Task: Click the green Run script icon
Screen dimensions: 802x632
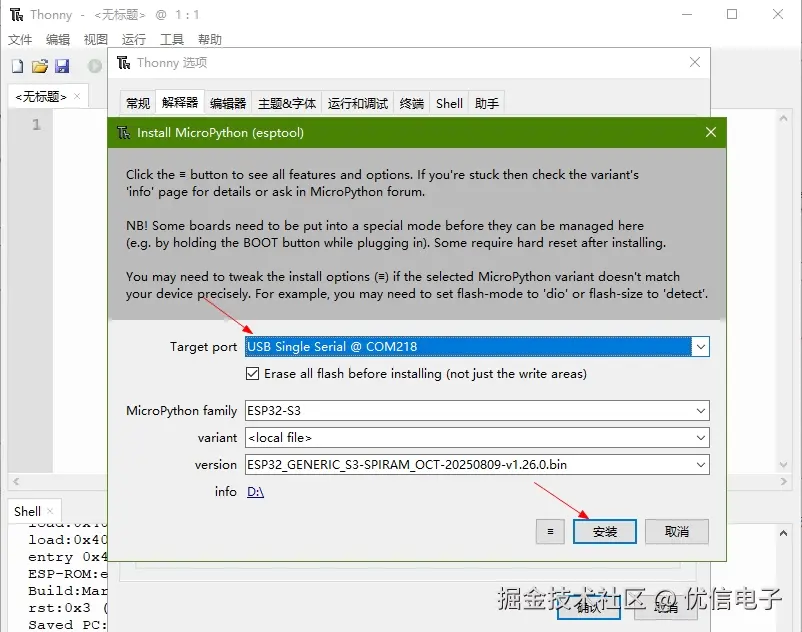Action: pyautogui.click(x=95, y=66)
